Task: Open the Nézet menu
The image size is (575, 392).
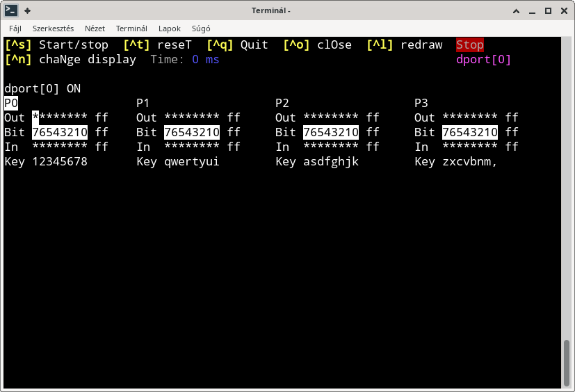Action: tap(95, 28)
